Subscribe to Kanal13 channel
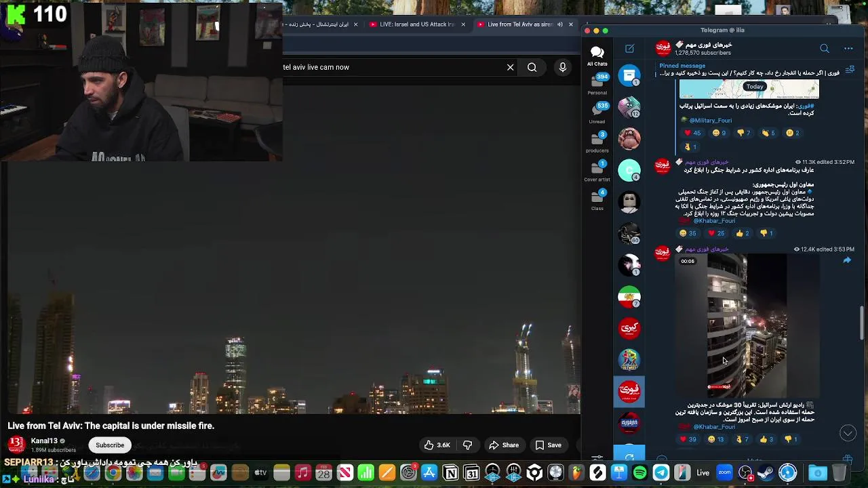The width and height of the screenshot is (868, 488). 110,445
